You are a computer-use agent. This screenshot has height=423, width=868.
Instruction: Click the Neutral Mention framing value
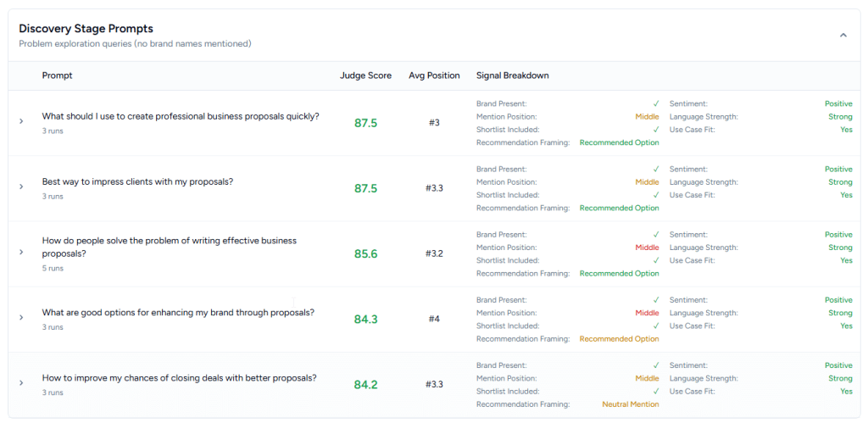[x=631, y=404]
